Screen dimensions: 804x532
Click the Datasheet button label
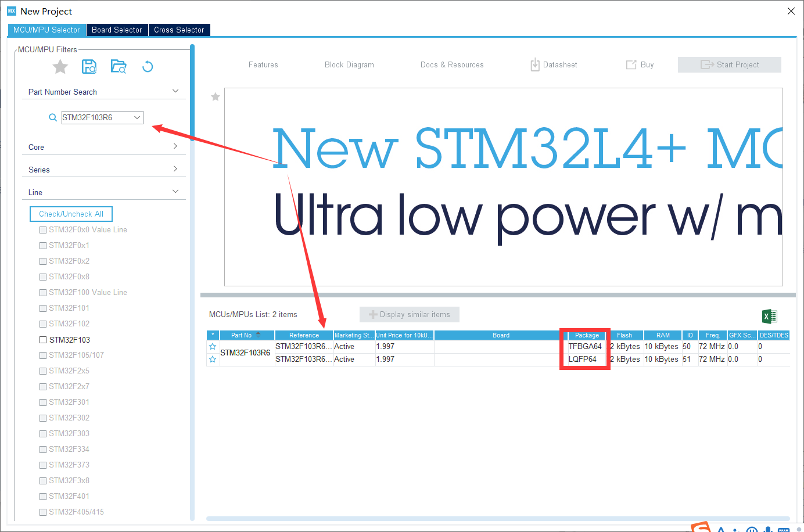point(560,64)
